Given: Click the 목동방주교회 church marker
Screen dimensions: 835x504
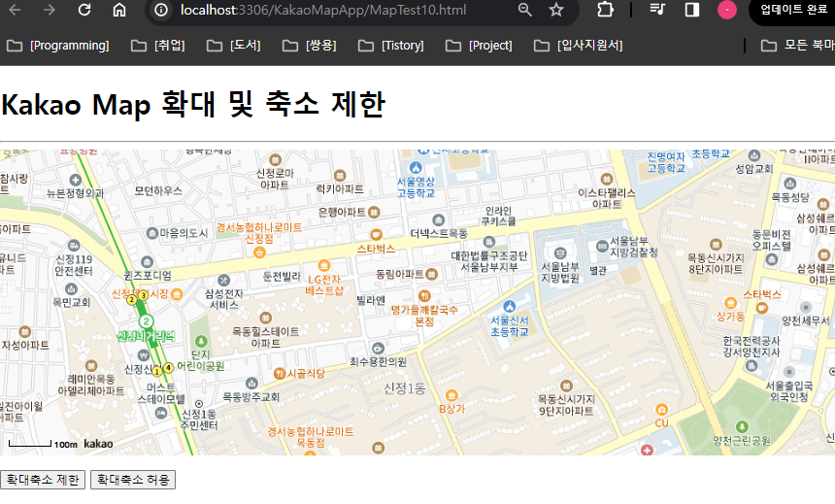Looking at the screenshot, I should [x=251, y=383].
